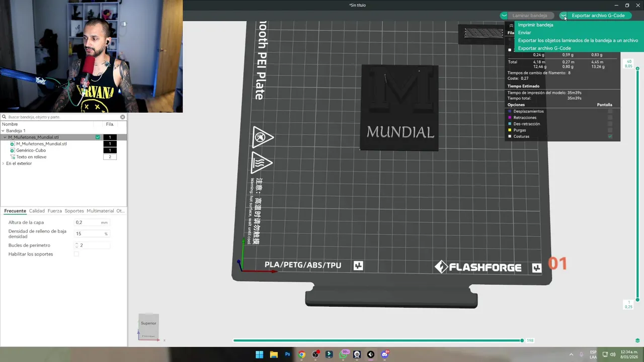The width and height of the screenshot is (644, 362).
Task: Choose Imprimir bandeja from the menu
Action: coord(535,25)
